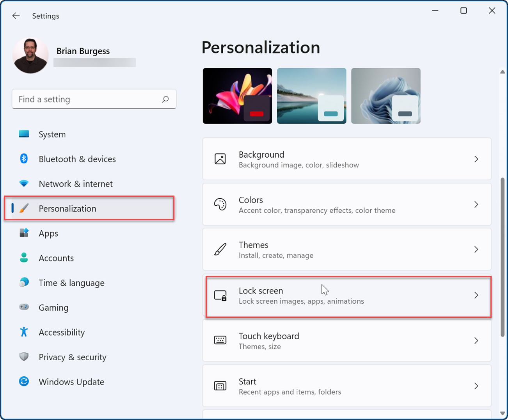Screen dimensions: 508x420
Task: Select Accounts in the sidebar
Action: 56,258
